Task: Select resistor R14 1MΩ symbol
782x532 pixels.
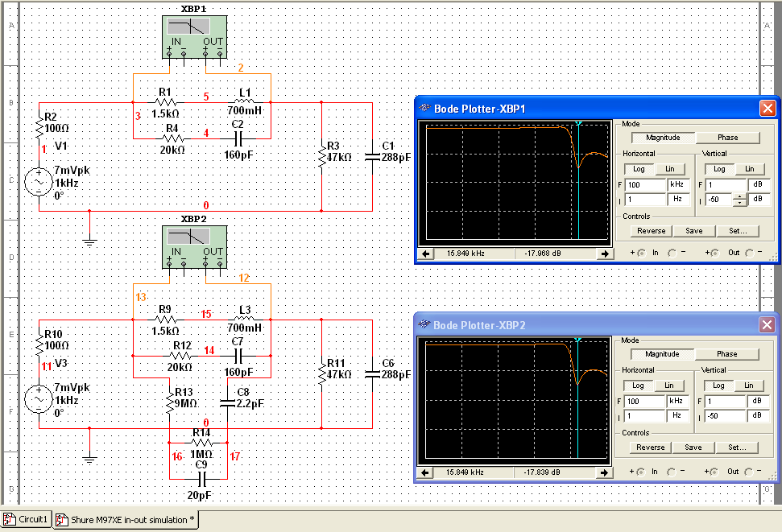Action: point(201,442)
